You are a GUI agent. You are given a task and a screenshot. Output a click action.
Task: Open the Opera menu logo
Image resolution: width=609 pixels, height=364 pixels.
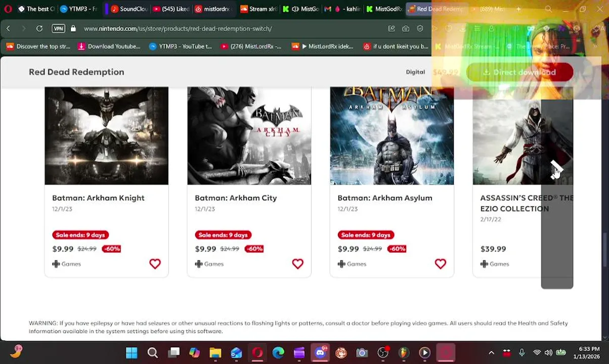(x=8, y=9)
